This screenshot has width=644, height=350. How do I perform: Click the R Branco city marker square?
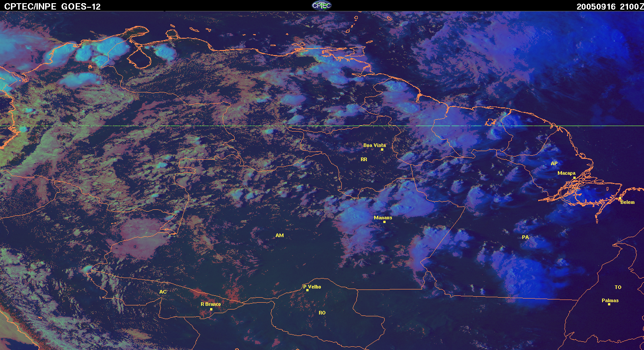click(x=211, y=309)
